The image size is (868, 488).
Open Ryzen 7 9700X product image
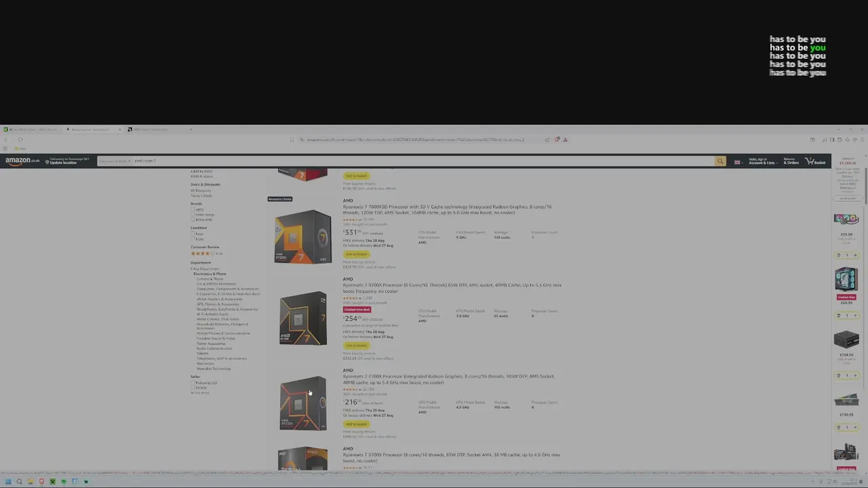click(302, 319)
